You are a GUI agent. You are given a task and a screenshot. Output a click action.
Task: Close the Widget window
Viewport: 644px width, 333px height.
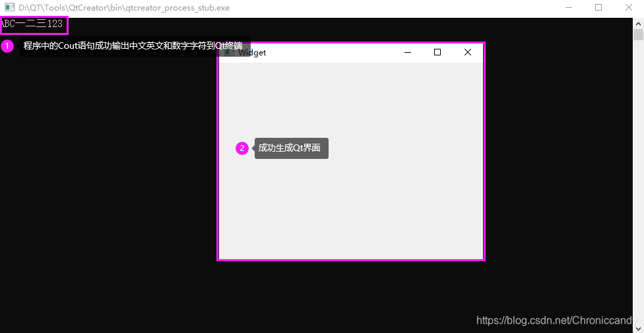(467, 53)
